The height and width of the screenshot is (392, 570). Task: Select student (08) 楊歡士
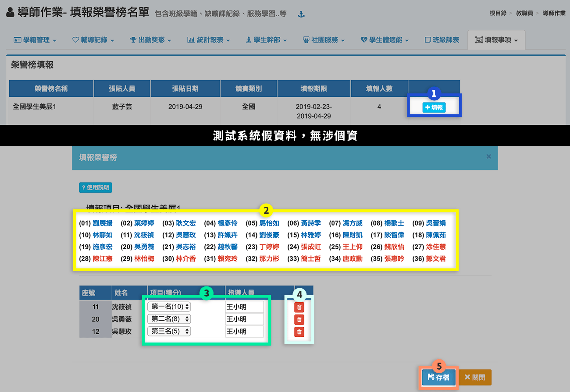(x=394, y=223)
